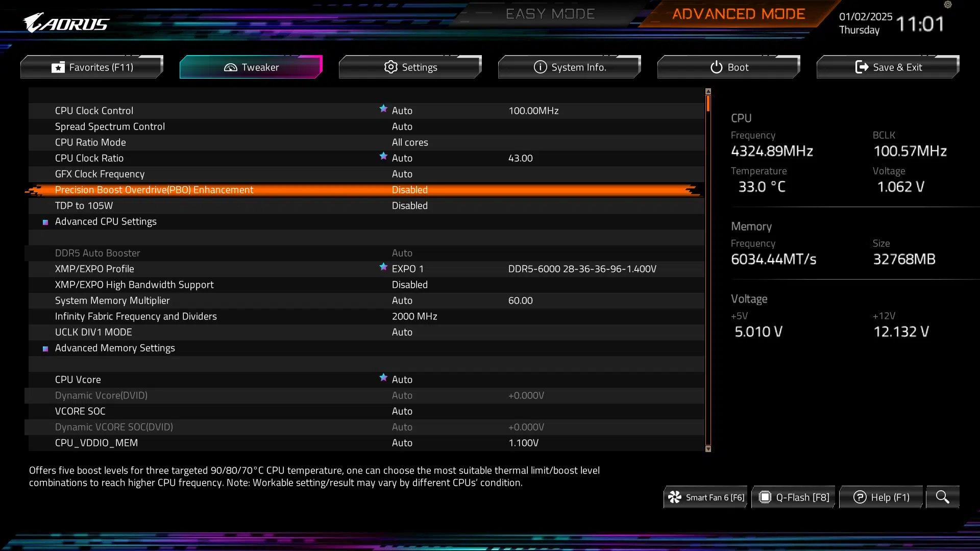Click the 6034.44MT/s memory frequency reading
Screen dimensions: 980x551
pos(774,259)
